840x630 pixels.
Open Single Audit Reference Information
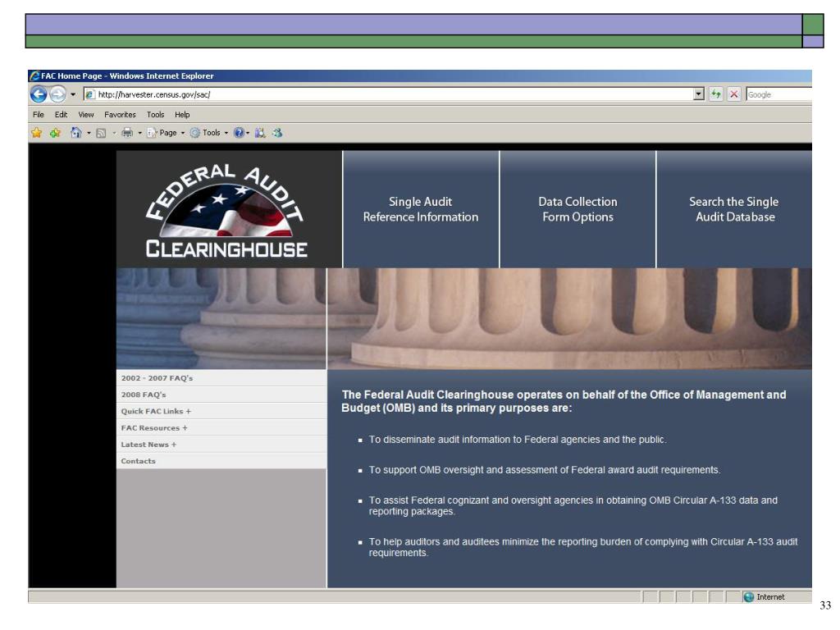(x=421, y=209)
